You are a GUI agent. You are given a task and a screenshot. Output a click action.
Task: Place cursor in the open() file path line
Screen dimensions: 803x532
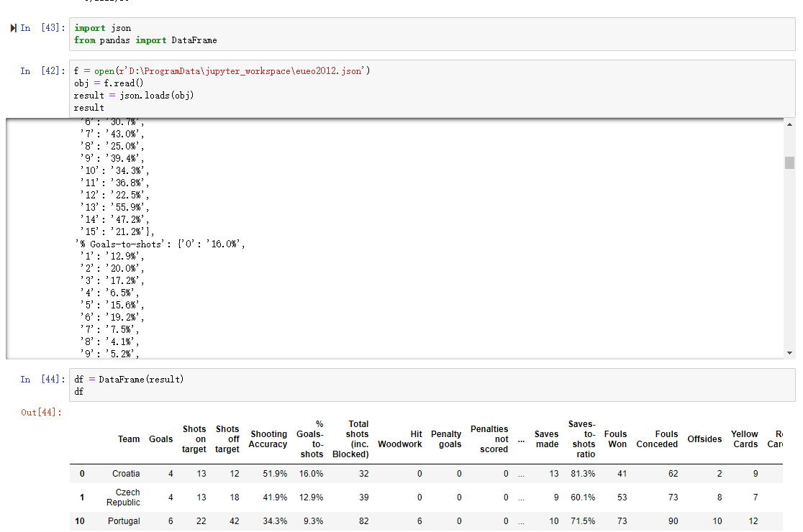click(x=222, y=71)
